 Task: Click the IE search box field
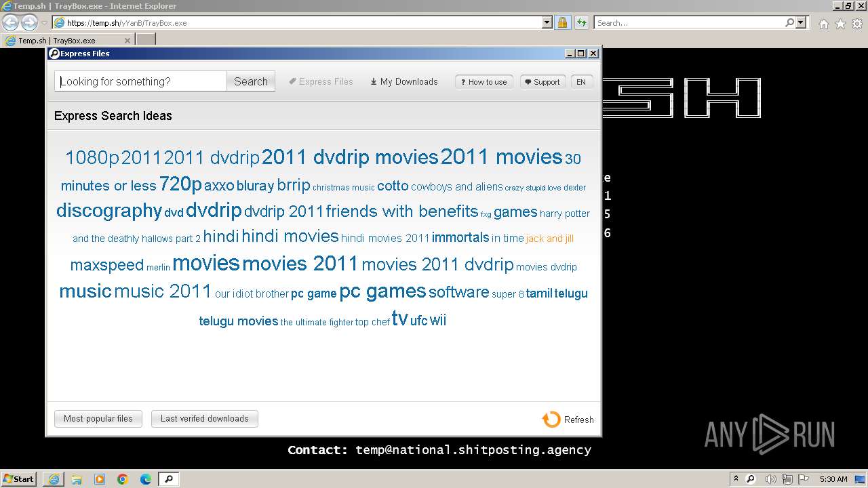tap(690, 22)
